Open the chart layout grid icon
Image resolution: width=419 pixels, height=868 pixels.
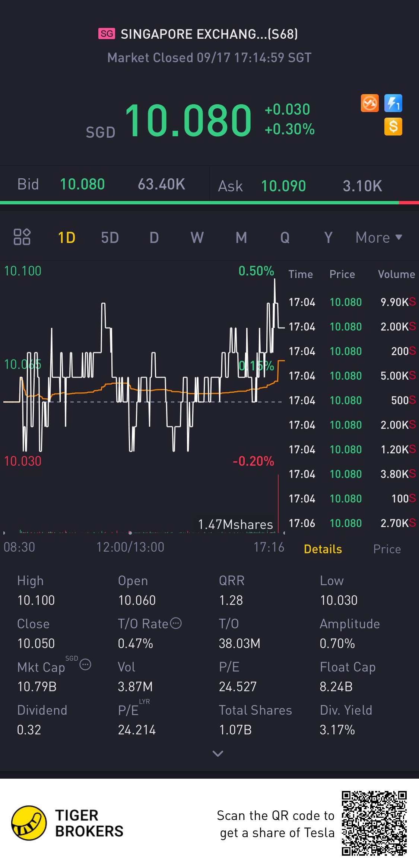coord(22,237)
